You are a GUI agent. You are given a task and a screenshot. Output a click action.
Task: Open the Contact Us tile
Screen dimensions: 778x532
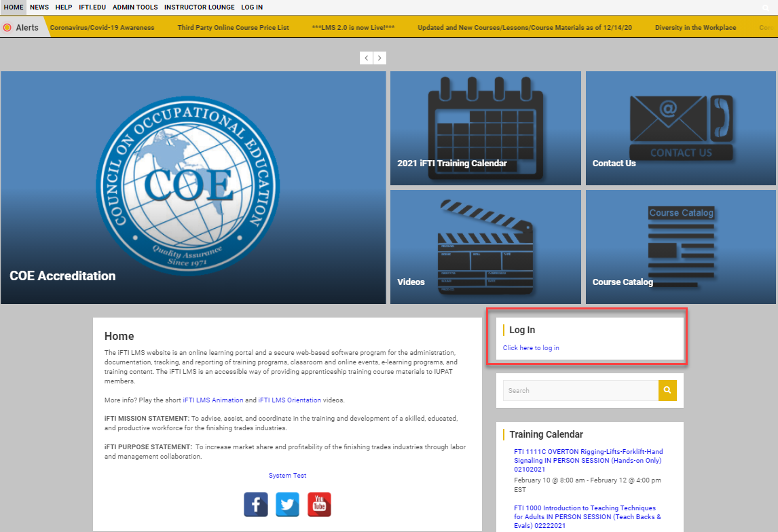pos(680,128)
